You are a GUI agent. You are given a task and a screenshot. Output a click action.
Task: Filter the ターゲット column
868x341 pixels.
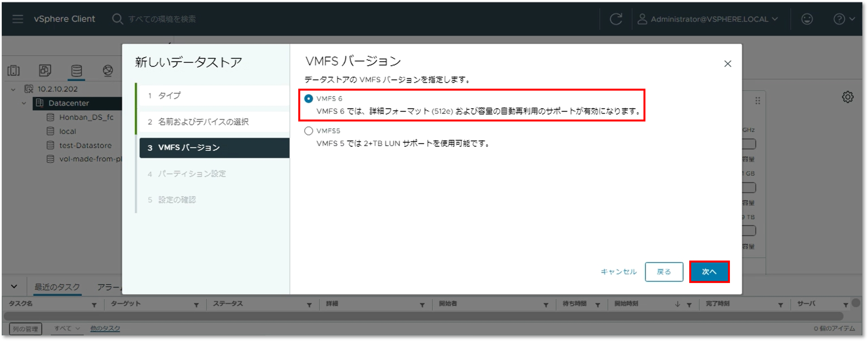196,305
